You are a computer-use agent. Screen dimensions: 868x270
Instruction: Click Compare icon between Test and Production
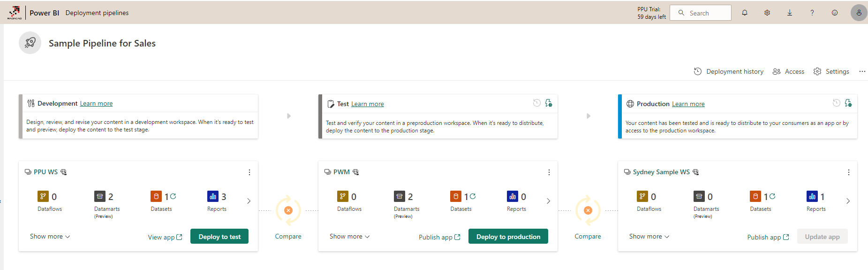(588, 210)
